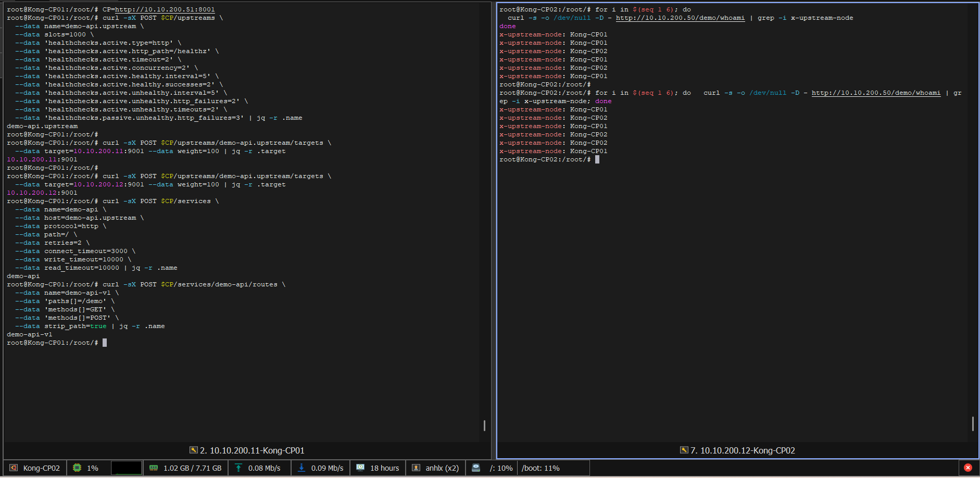Screen dimensions: 980x478
Task: Click the anhlx (x2) users entry
Action: point(442,468)
